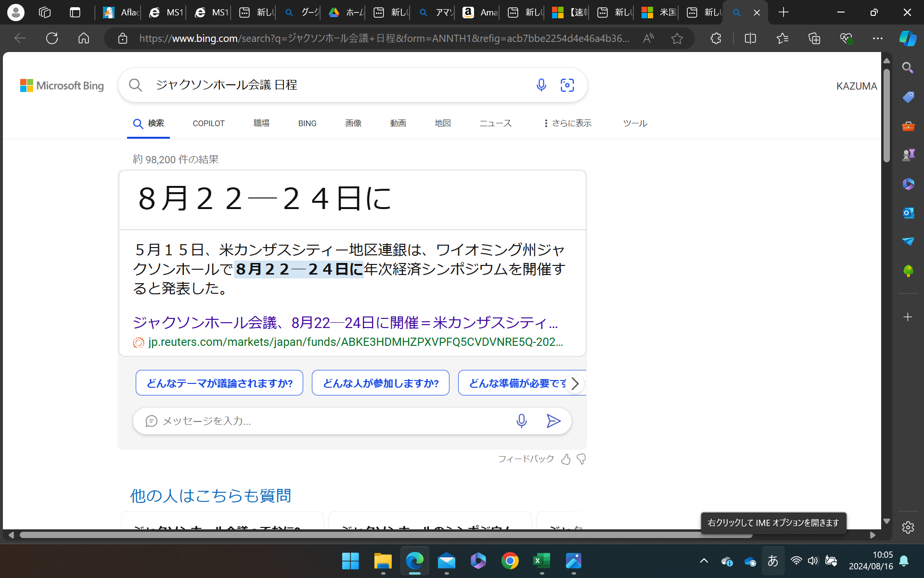The image size is (924, 578).
Task: Open Browser essentials heart icon
Action: [846, 38]
